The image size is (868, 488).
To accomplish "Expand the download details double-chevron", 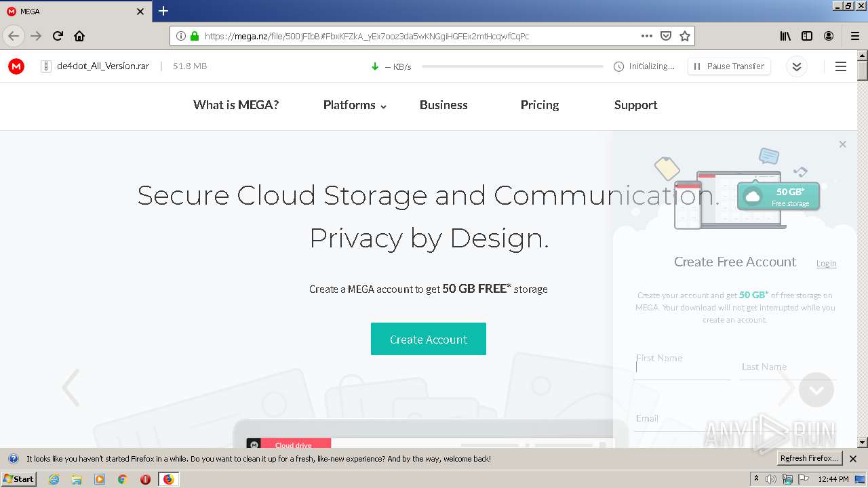I will [x=797, y=66].
